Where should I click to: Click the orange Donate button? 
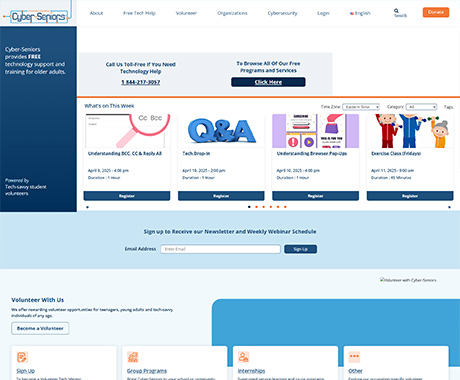pos(436,12)
